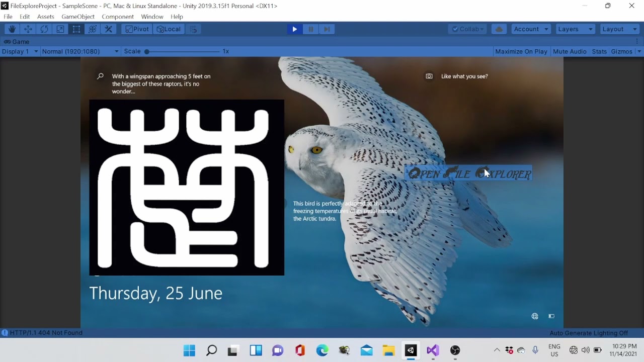644x362 pixels.
Task: Click the microphone tray icon
Action: click(535, 350)
